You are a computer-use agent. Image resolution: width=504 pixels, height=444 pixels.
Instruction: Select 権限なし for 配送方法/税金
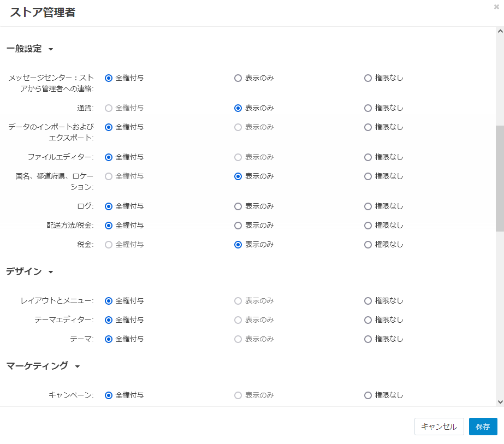[x=367, y=226]
